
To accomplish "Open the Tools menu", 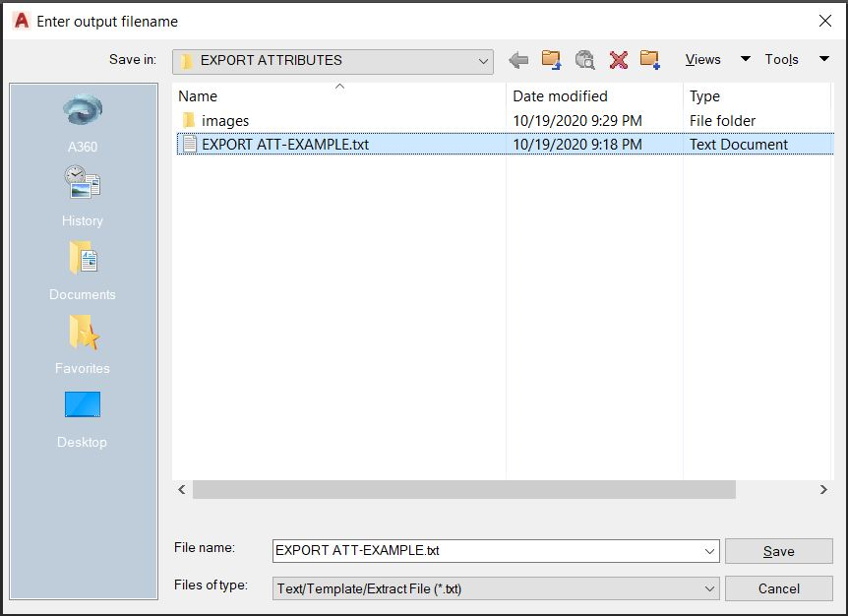I will (x=781, y=59).
